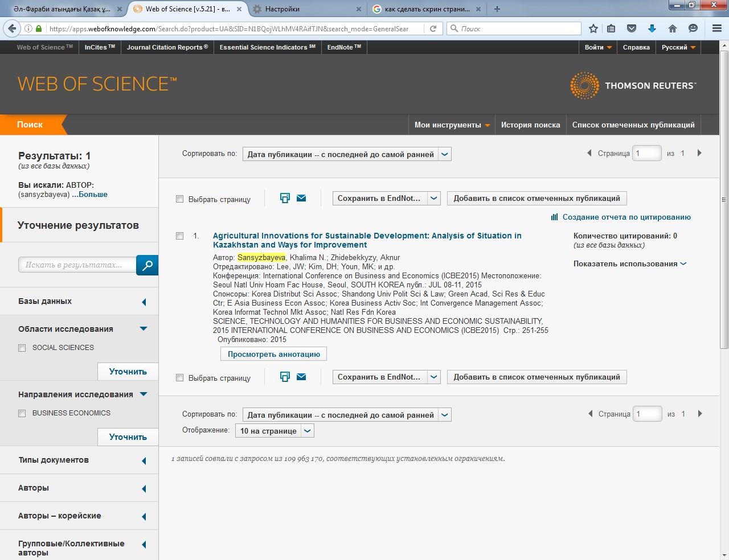Click the email envelope icon above the results
The height and width of the screenshot is (560, 729).
[x=301, y=198]
